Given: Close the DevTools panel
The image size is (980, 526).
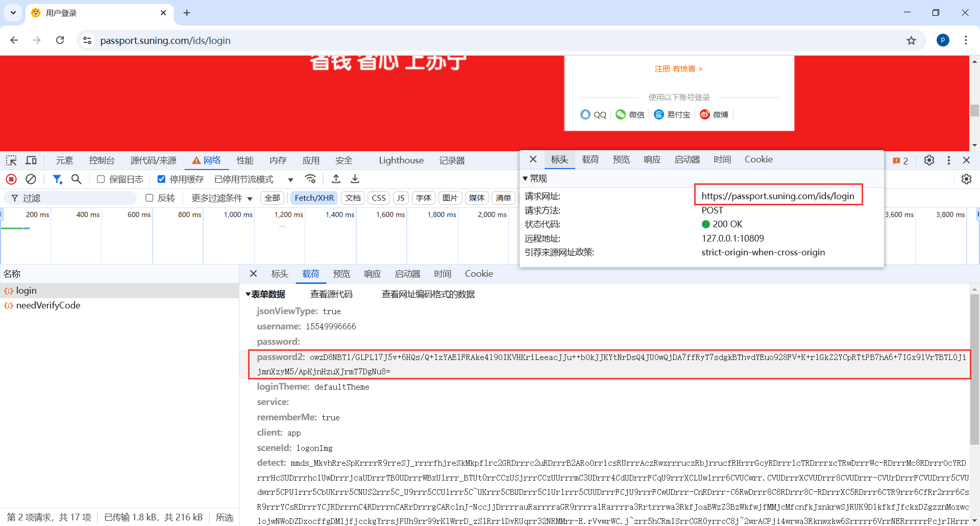Looking at the screenshot, I should click(x=966, y=160).
